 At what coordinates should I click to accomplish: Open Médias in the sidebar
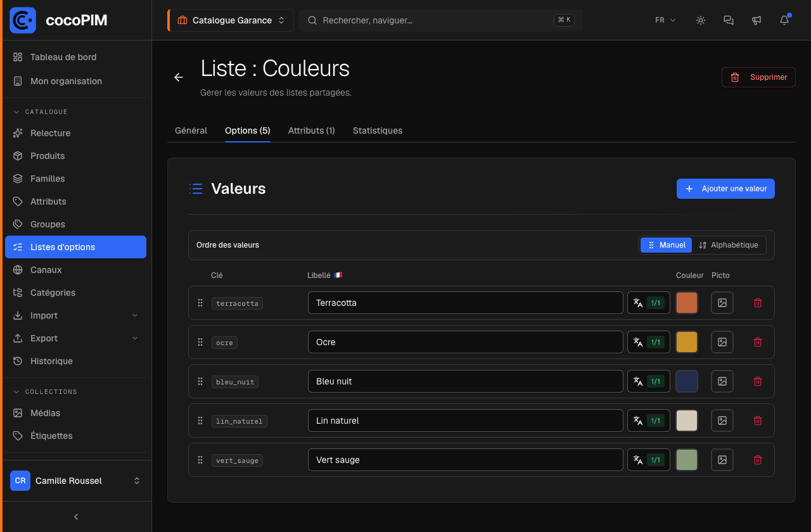coord(75,413)
